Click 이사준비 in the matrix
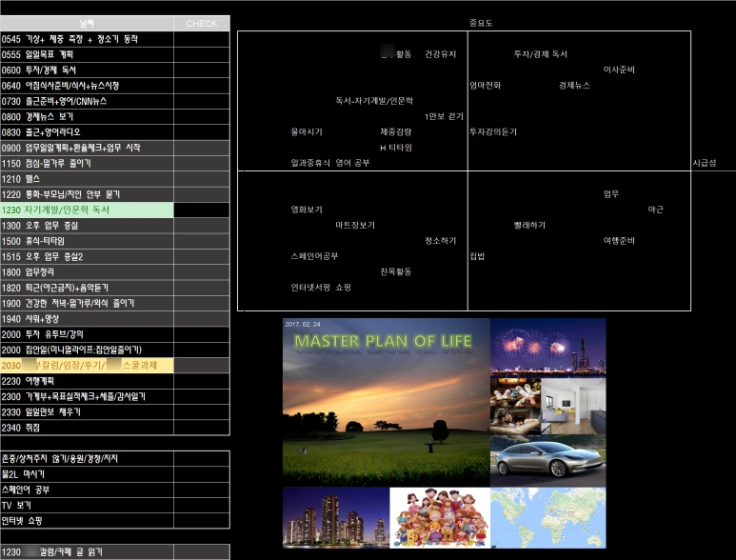736x560 pixels. (619, 70)
